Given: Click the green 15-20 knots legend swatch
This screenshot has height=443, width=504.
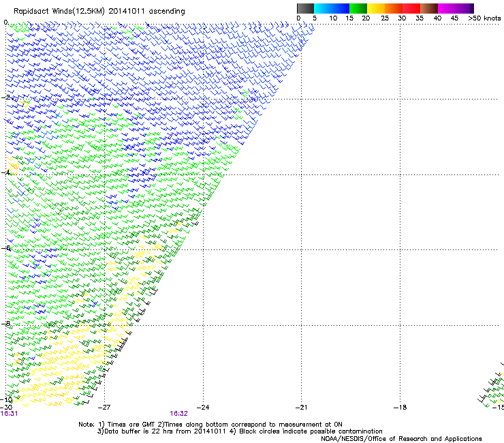Looking at the screenshot, I should [x=358, y=8].
